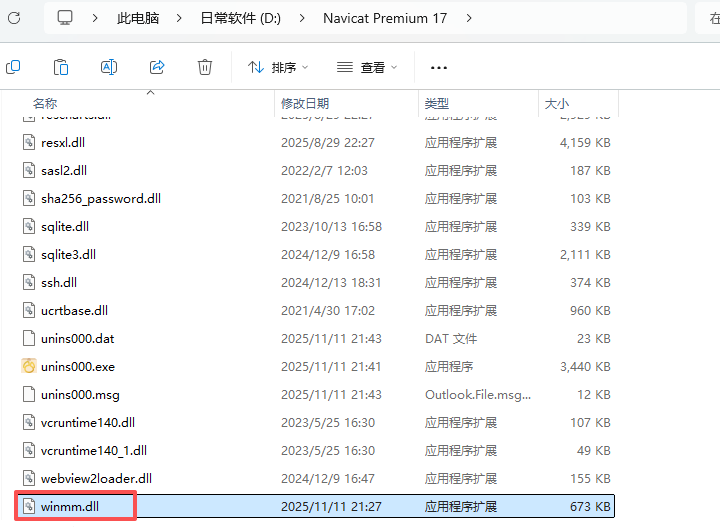Image resolution: width=720 pixels, height=527 pixels.
Task: Open the three-dot more options menu
Action: tap(439, 68)
